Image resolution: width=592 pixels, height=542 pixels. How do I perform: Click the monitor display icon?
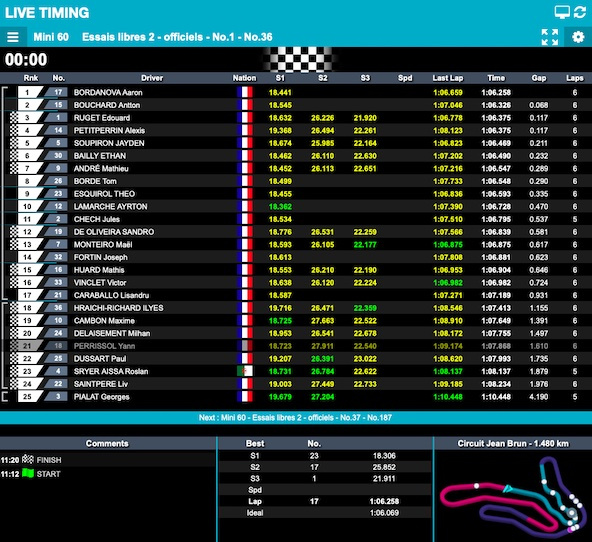(x=562, y=12)
